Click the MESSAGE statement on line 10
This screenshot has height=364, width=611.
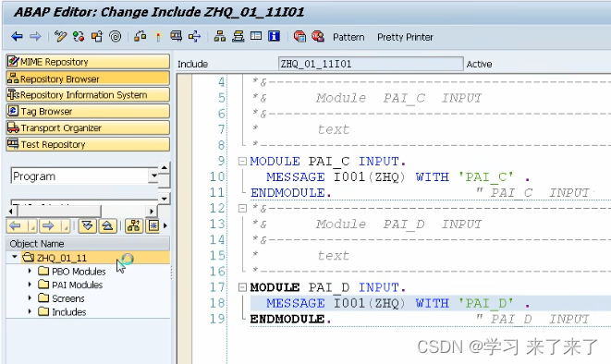[x=397, y=177]
